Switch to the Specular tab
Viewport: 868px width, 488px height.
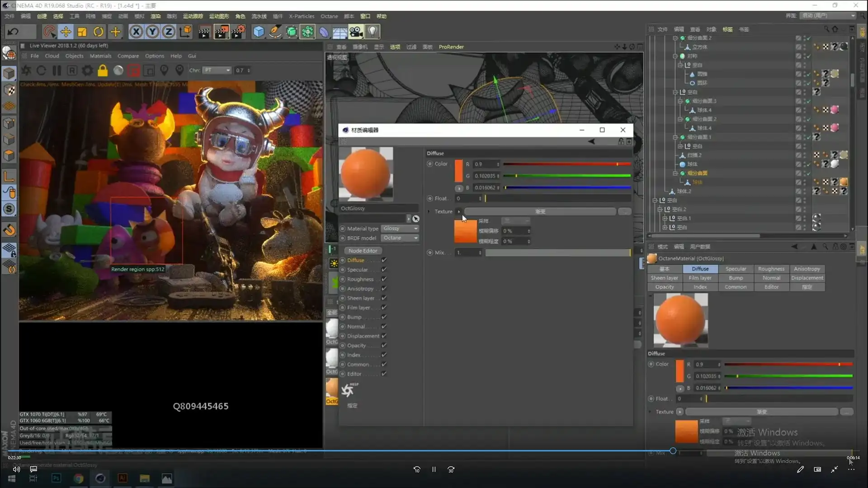point(736,269)
